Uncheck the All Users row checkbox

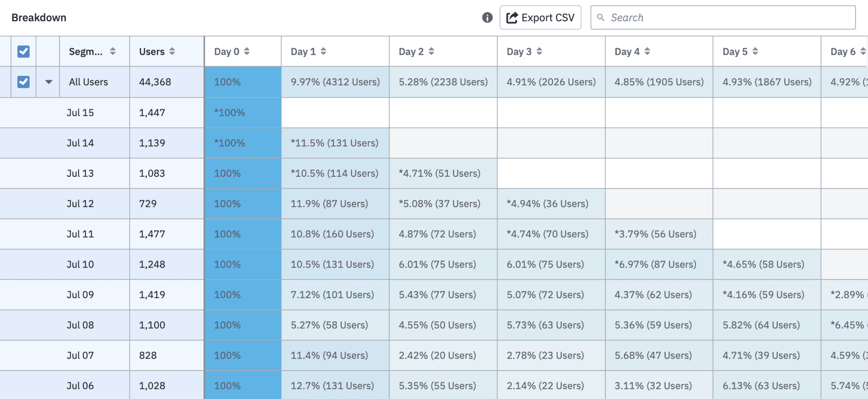pos(23,82)
